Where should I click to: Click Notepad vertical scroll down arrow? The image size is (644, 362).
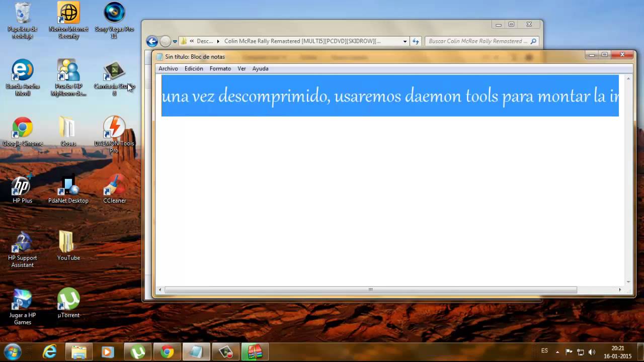628,282
